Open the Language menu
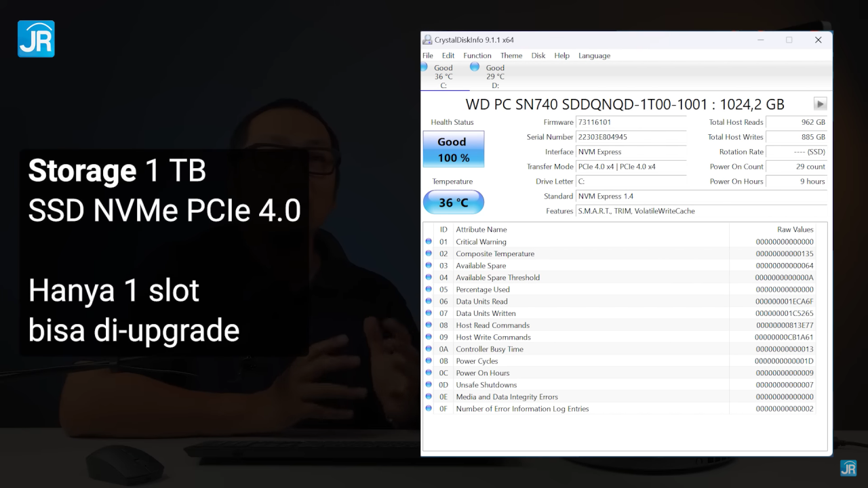The image size is (868, 488). click(594, 56)
